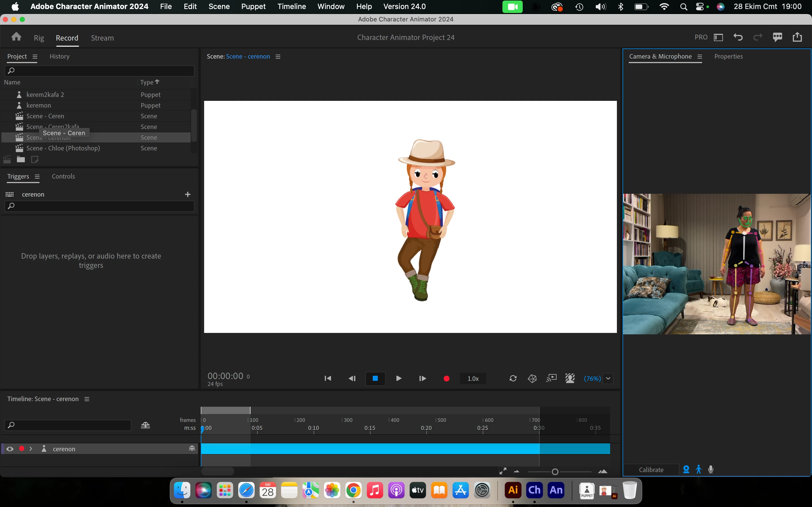
Task: Expand the cerenon track chevron
Action: point(31,449)
